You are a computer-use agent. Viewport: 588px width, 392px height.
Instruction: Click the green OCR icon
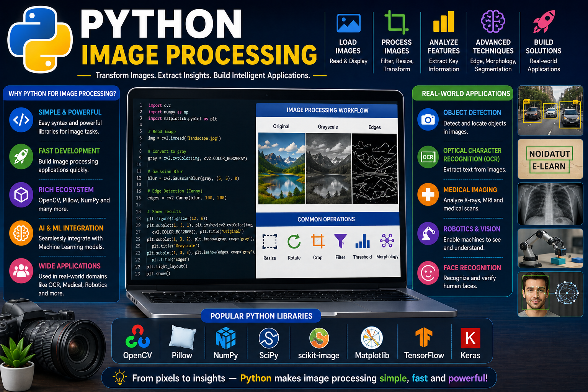click(428, 157)
